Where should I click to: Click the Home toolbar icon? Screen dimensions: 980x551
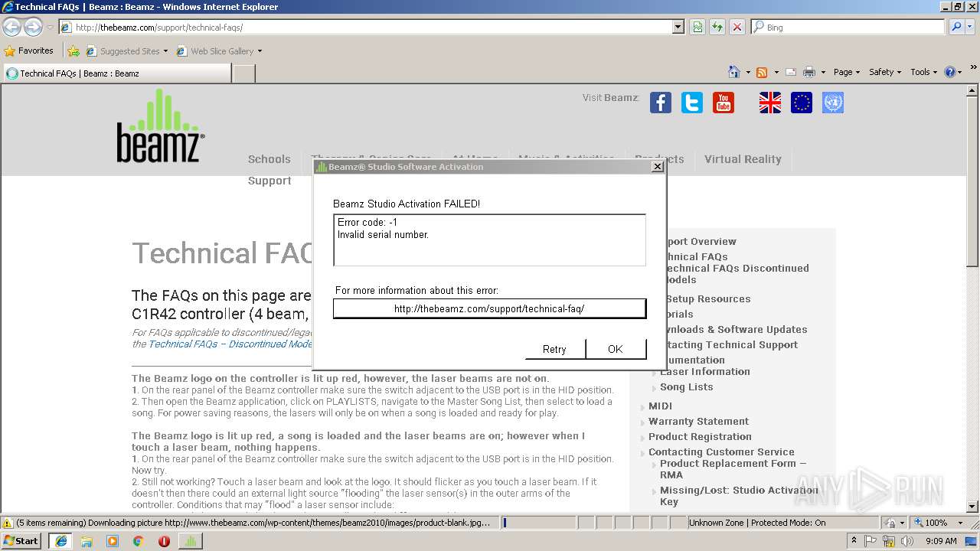pyautogui.click(x=734, y=72)
